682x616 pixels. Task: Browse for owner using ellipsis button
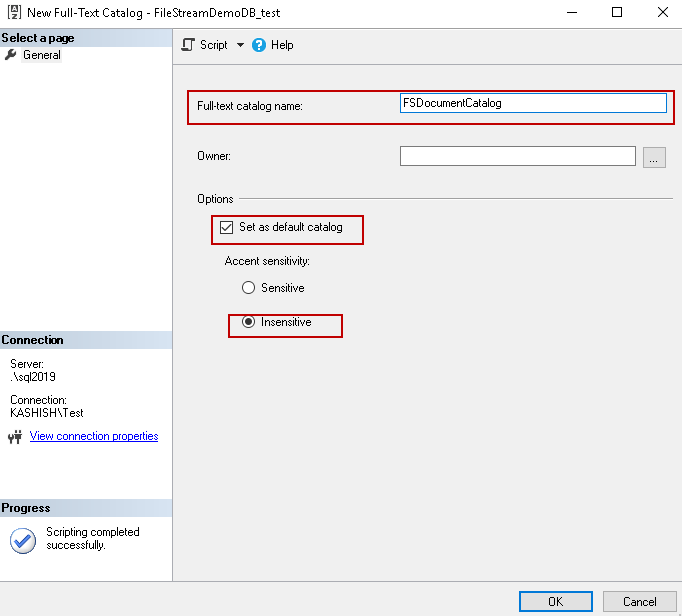click(654, 157)
